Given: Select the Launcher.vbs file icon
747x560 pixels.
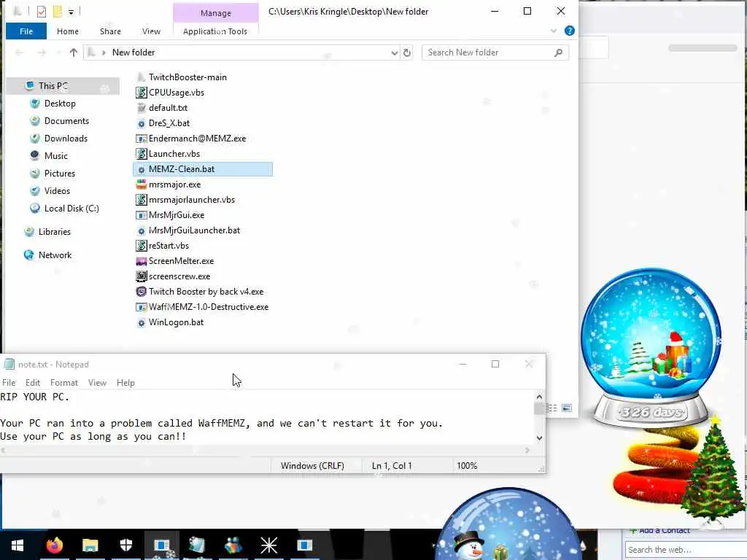Looking at the screenshot, I should click(141, 154).
